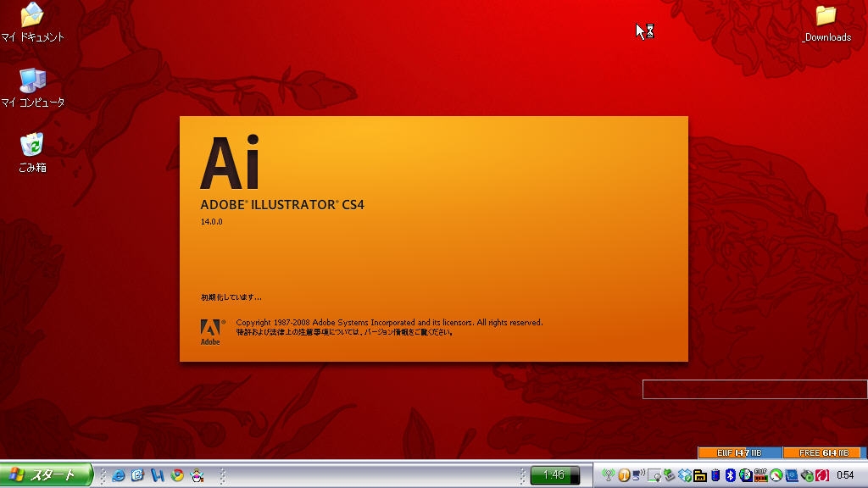The height and width of the screenshot is (488, 868).
Task: Click the orange circle tray icon
Action: [624, 475]
